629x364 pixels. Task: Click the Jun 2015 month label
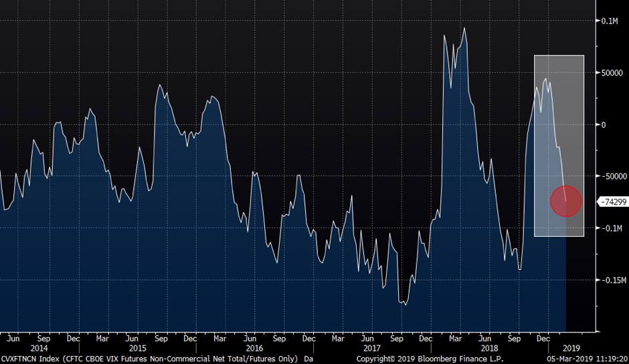point(132,339)
